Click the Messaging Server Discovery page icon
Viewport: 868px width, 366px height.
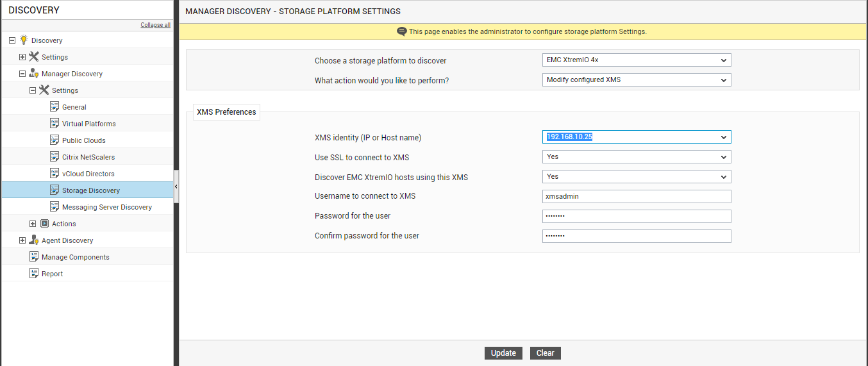point(54,206)
